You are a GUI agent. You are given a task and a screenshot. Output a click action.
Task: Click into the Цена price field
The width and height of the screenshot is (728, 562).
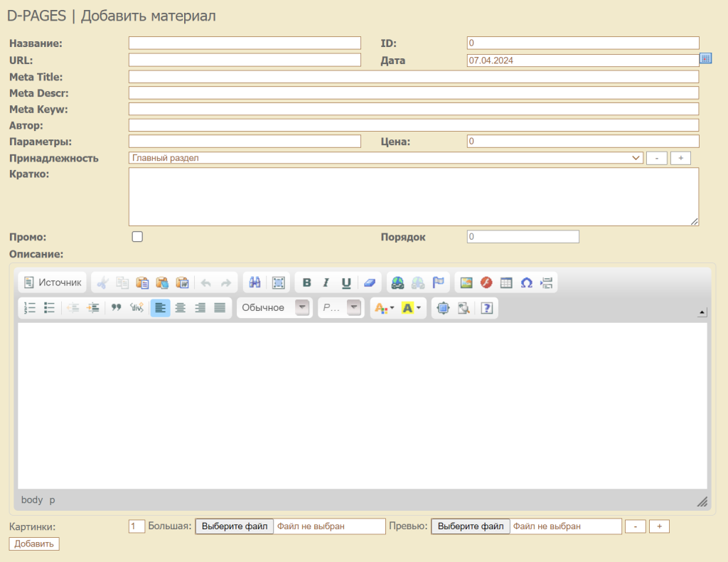[583, 141]
